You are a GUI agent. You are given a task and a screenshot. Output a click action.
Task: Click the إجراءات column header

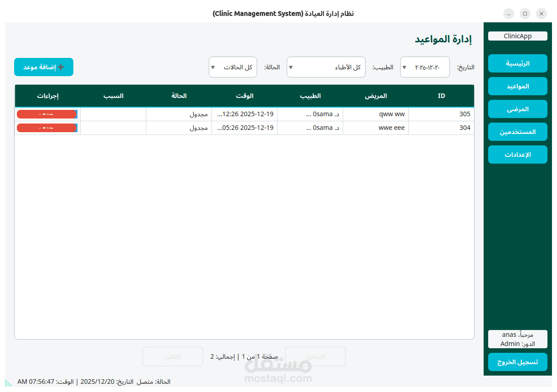click(48, 96)
